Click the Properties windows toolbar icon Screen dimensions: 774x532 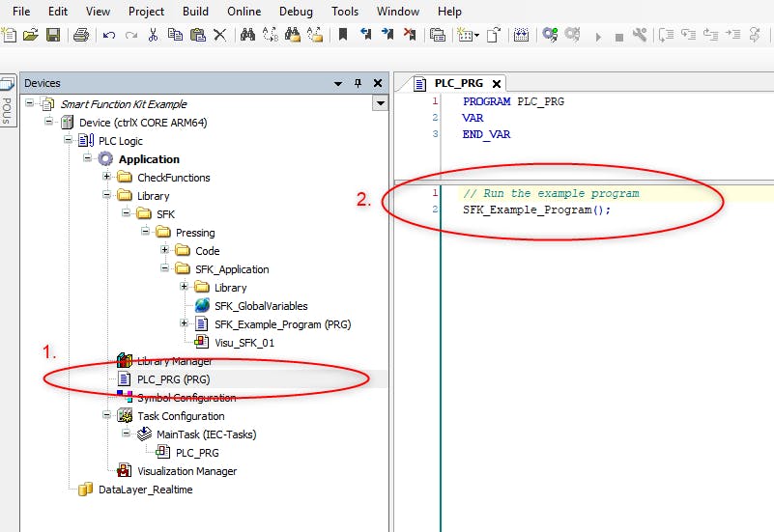pos(438,35)
